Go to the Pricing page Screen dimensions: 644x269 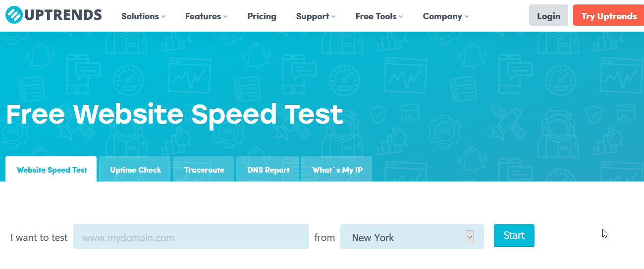262,16
